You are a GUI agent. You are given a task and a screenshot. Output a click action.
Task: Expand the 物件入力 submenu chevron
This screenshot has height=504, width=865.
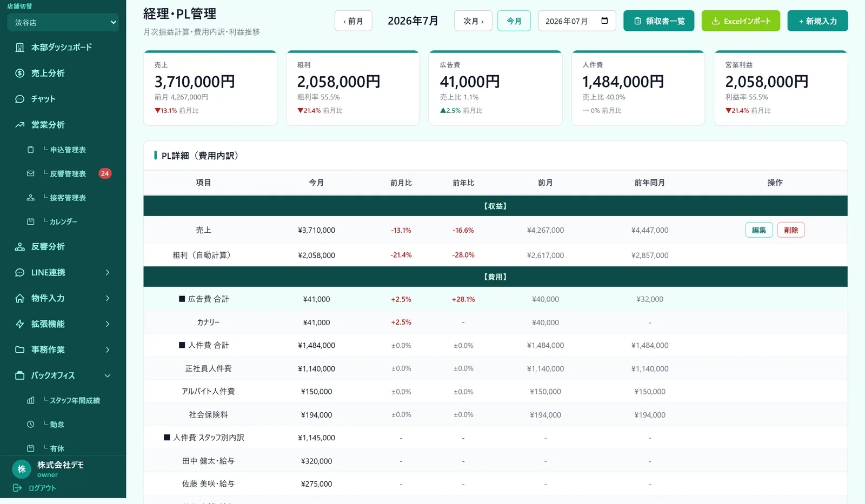pos(108,298)
